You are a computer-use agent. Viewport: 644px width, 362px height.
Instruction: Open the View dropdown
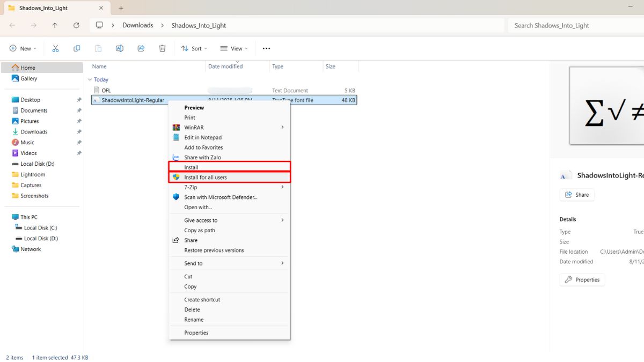(x=234, y=48)
